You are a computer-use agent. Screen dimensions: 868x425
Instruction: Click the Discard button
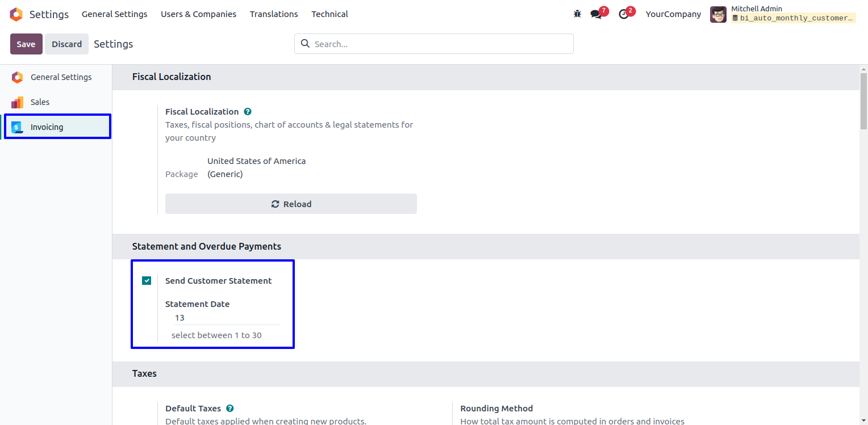pos(67,44)
